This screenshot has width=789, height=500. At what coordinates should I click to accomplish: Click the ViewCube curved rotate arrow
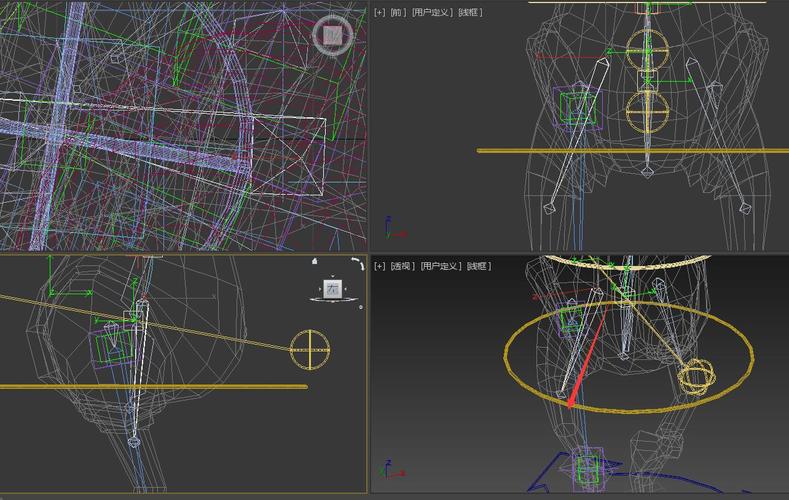358,264
